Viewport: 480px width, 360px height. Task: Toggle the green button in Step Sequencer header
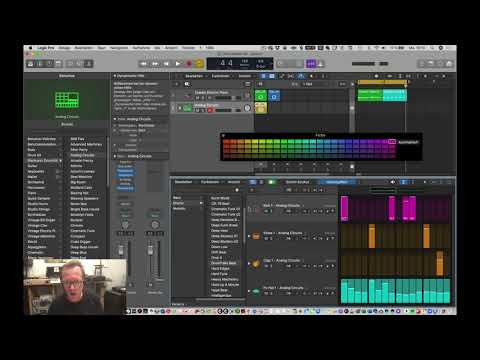pos(272,182)
